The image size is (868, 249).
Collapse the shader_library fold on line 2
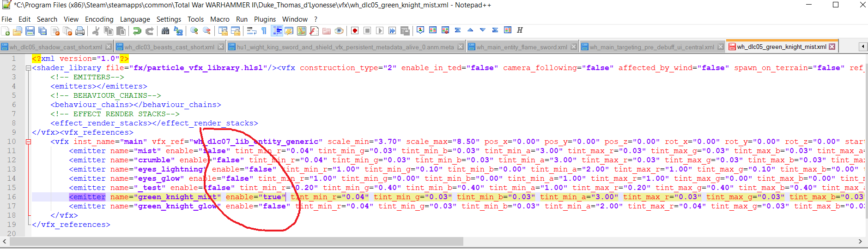pyautogui.click(x=28, y=68)
